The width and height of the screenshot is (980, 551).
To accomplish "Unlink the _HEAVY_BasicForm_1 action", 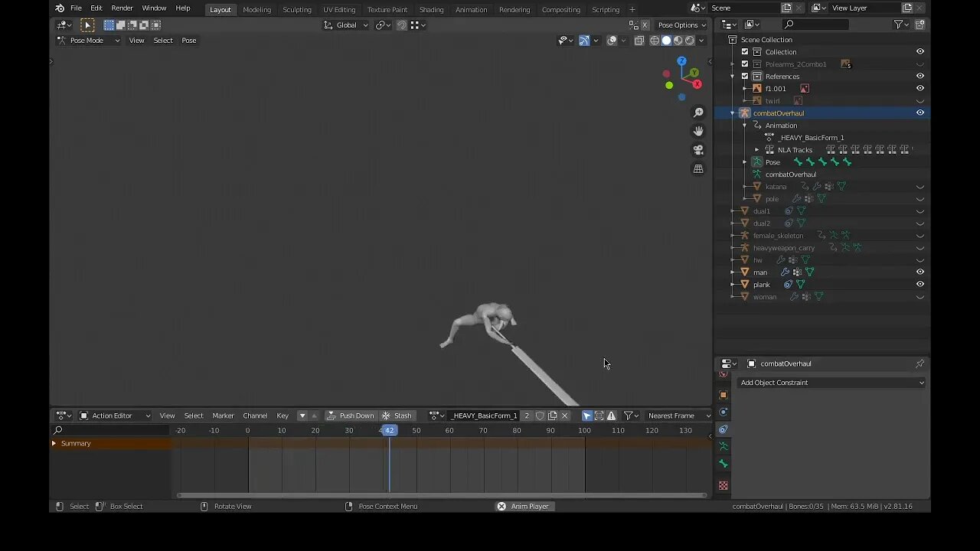I will [x=565, y=416].
